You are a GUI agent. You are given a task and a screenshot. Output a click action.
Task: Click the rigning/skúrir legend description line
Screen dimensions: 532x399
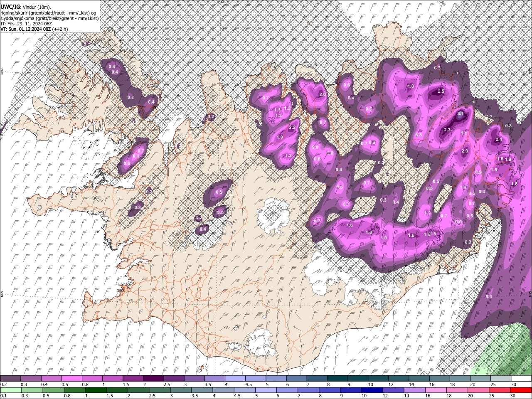[x=49, y=12]
